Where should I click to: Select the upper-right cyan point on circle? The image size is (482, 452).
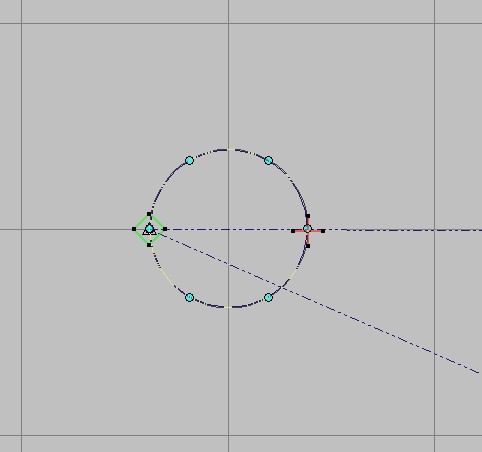[x=268, y=161]
